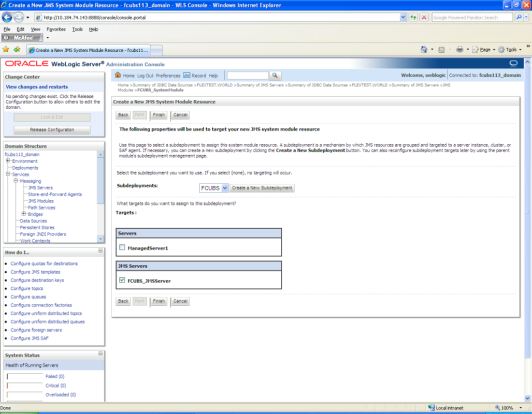Click the Failed (0) health status link
The image size is (532, 414).
click(54, 376)
